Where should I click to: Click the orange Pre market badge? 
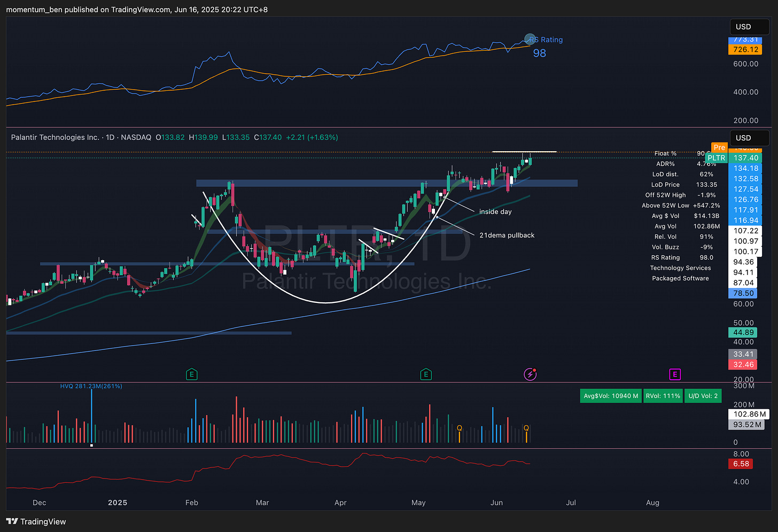[719, 147]
